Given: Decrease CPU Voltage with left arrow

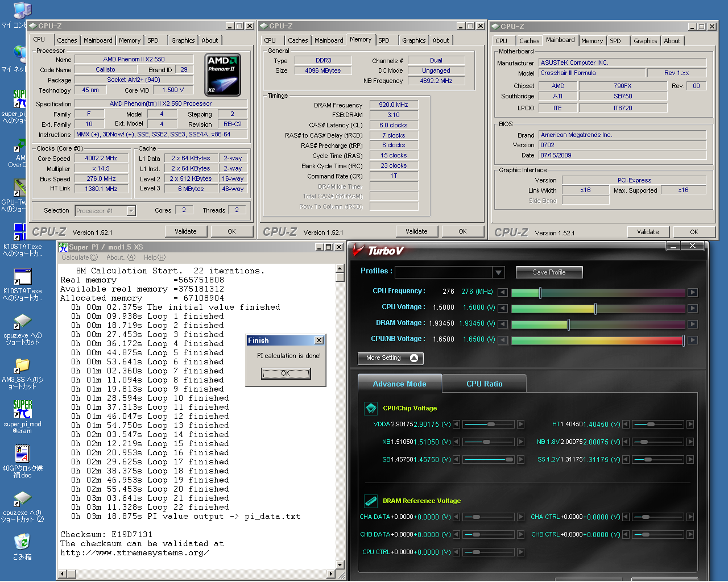Looking at the screenshot, I should point(502,308).
